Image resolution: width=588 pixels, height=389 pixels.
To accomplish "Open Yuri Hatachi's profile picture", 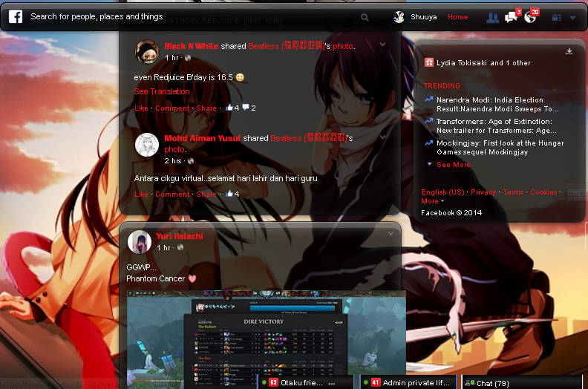I will tap(140, 242).
